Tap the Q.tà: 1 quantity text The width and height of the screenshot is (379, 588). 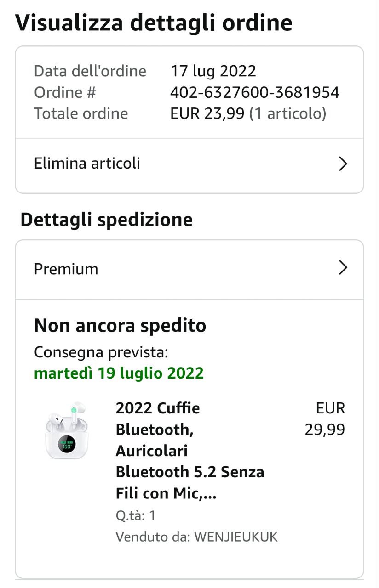(x=136, y=515)
